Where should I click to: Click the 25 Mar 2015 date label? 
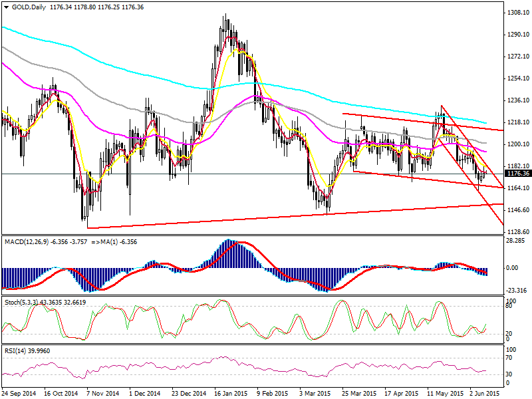[x=359, y=394]
